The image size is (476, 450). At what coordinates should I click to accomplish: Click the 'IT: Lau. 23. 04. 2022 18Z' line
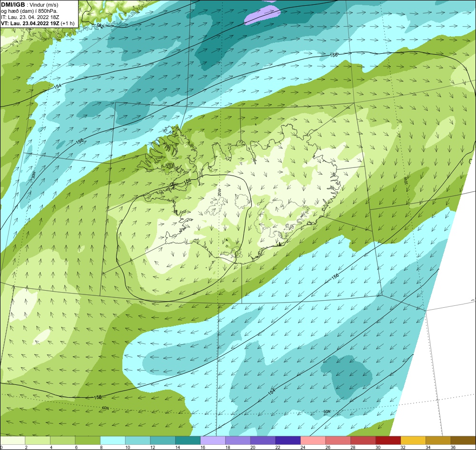coord(30,17)
